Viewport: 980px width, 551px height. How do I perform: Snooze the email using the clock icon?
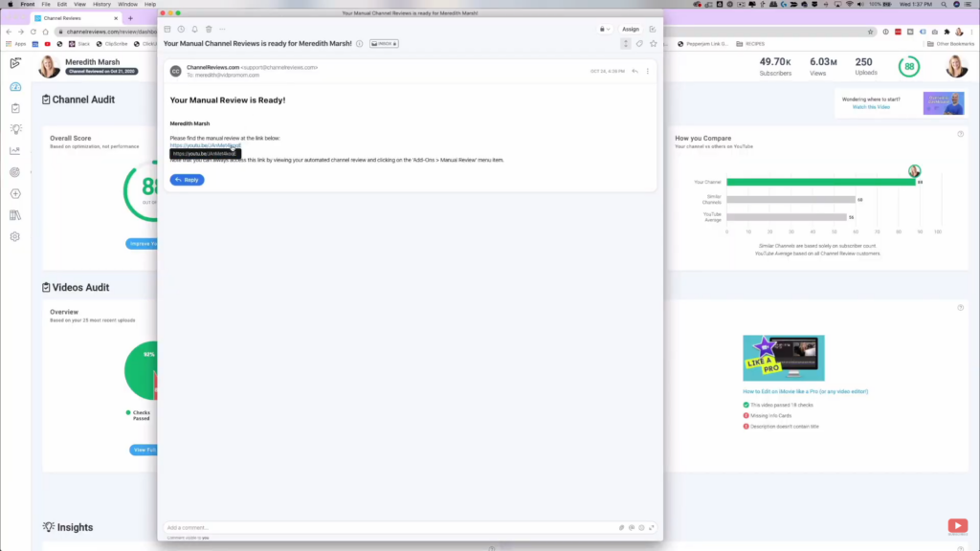point(181,30)
